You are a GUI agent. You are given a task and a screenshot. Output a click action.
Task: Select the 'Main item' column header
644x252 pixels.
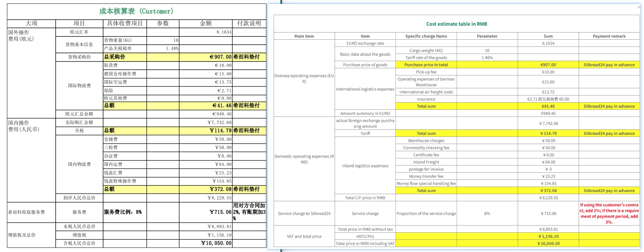(x=304, y=36)
